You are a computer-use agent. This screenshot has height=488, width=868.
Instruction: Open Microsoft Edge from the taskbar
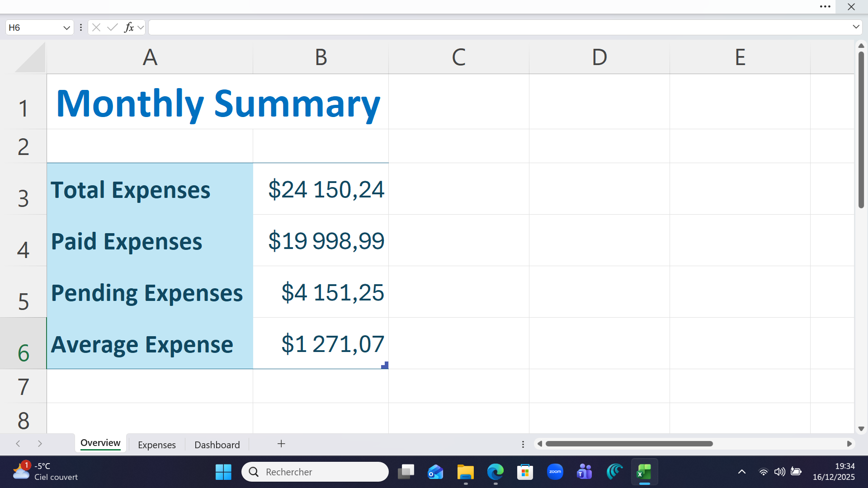(495, 472)
